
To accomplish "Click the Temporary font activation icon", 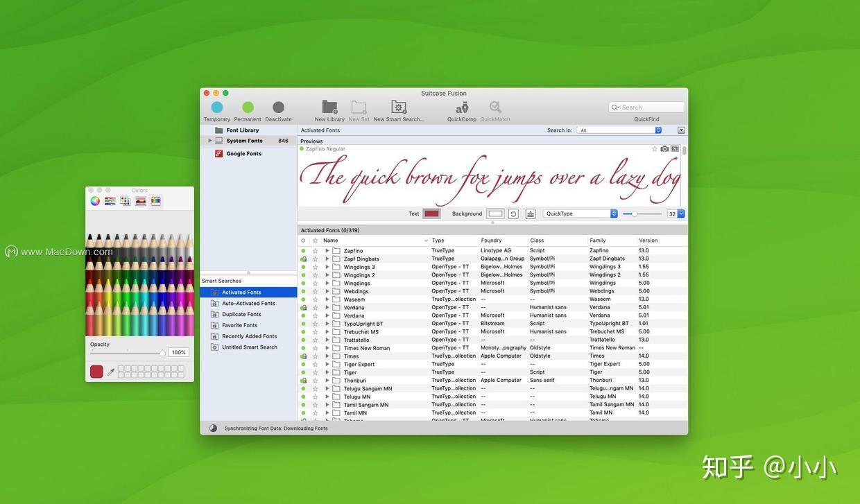I will pyautogui.click(x=217, y=107).
